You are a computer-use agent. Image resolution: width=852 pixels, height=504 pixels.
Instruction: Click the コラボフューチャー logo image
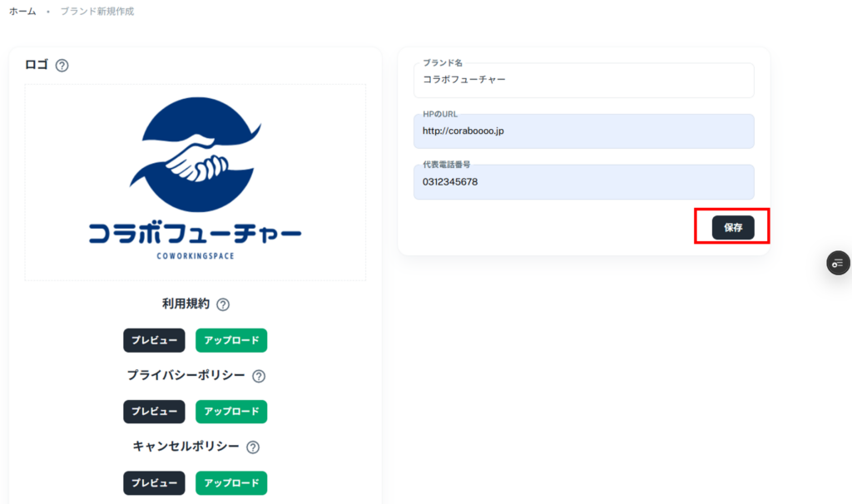tap(195, 183)
